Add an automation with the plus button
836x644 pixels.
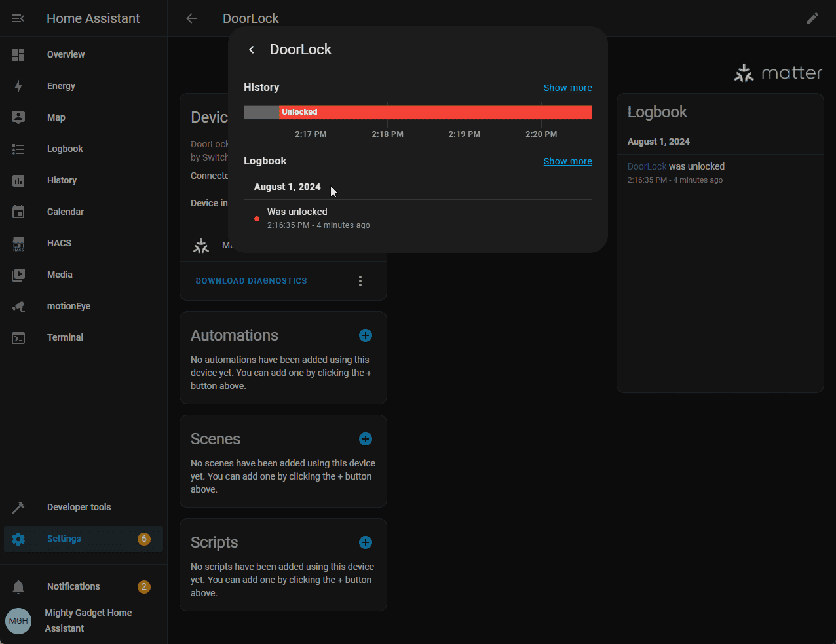point(366,335)
